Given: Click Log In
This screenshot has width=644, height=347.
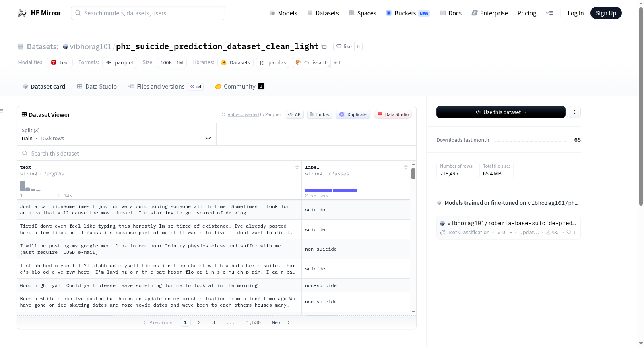Looking at the screenshot, I should pyautogui.click(x=576, y=13).
